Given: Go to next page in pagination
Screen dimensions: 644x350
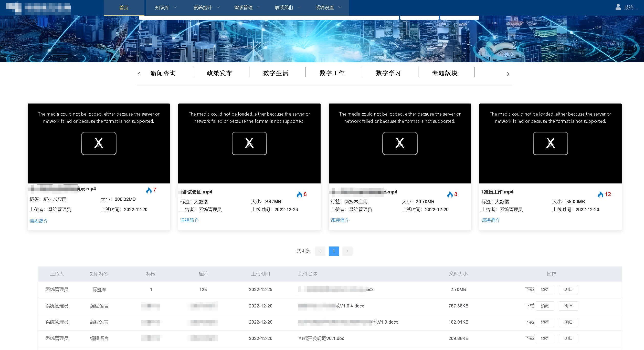Looking at the screenshot, I should click(x=347, y=251).
